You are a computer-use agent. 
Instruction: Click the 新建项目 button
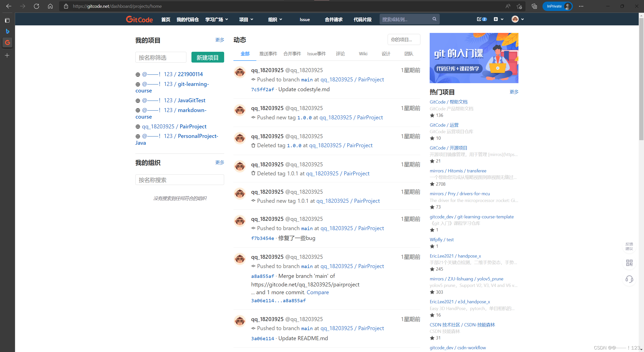coord(207,57)
